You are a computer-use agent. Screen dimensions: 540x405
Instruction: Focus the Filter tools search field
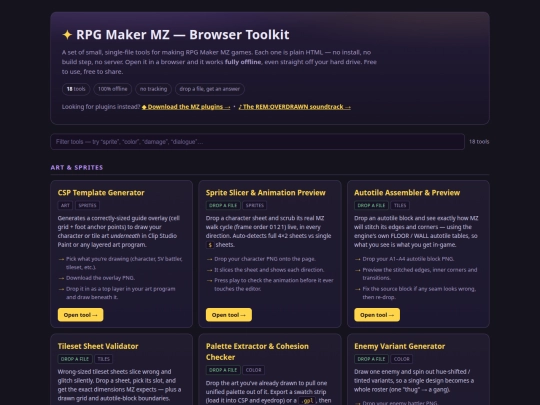tap(257, 142)
